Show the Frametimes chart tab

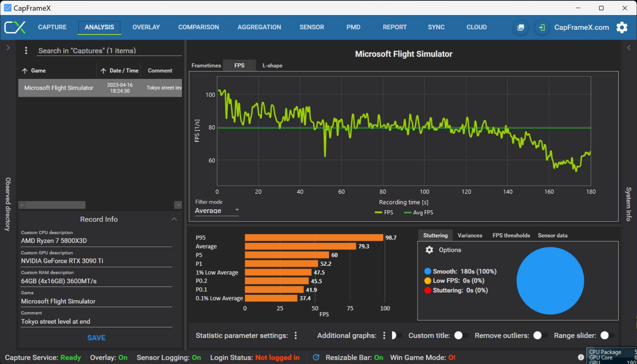pos(206,65)
